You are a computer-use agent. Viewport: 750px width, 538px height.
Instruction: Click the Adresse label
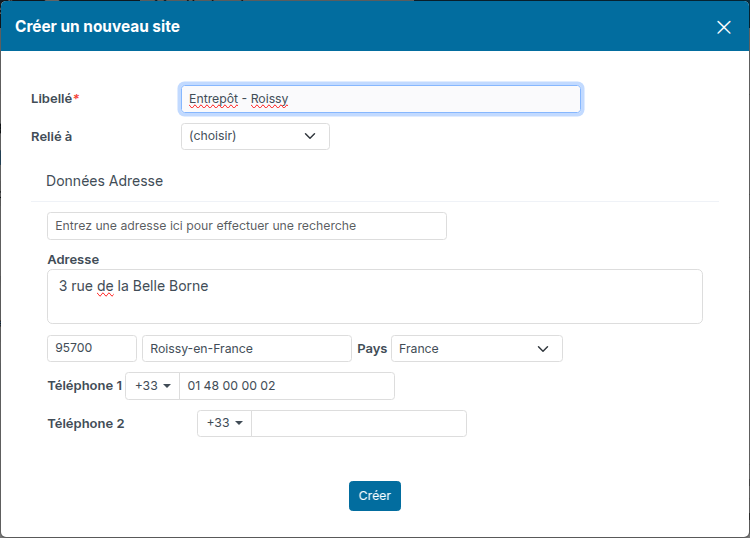coord(73,260)
